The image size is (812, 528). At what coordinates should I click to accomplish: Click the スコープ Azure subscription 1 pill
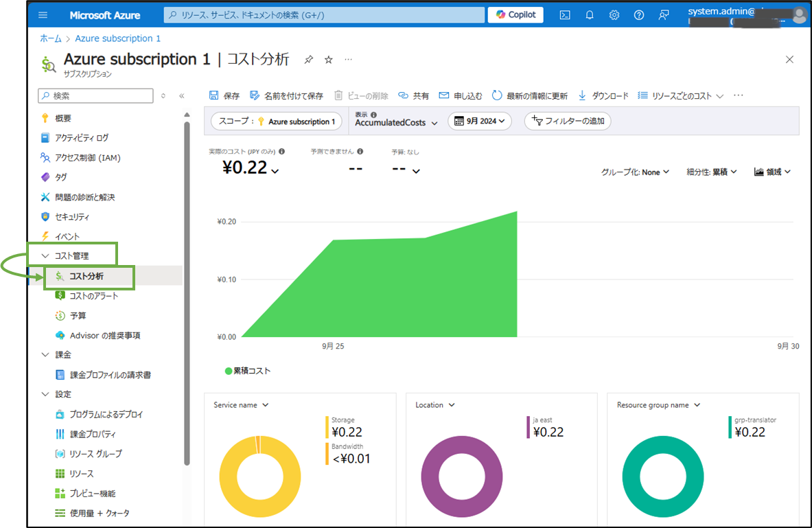coord(277,122)
